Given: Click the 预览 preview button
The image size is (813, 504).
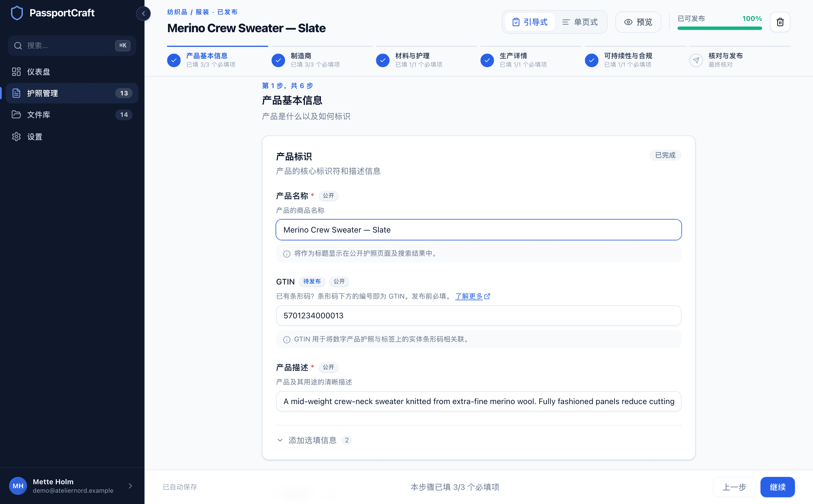Looking at the screenshot, I should coord(638,22).
